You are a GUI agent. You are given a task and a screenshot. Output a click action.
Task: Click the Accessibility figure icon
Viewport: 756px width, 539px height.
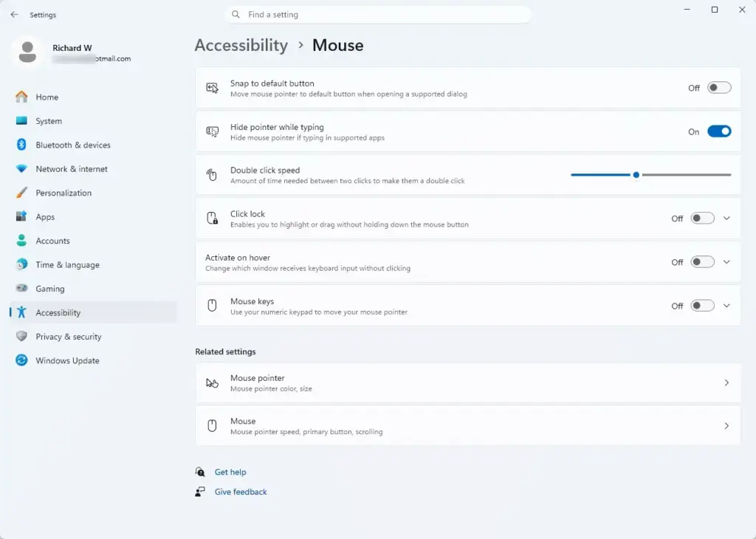point(21,312)
